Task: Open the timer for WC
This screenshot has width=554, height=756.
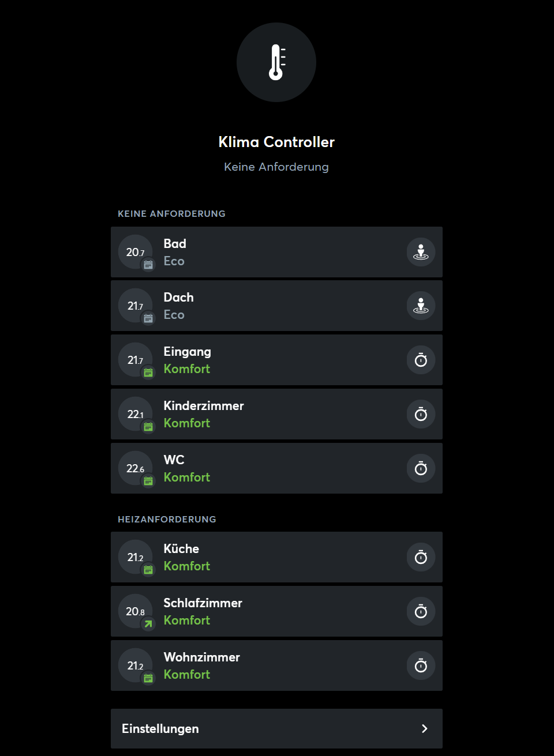Action: [x=421, y=468]
